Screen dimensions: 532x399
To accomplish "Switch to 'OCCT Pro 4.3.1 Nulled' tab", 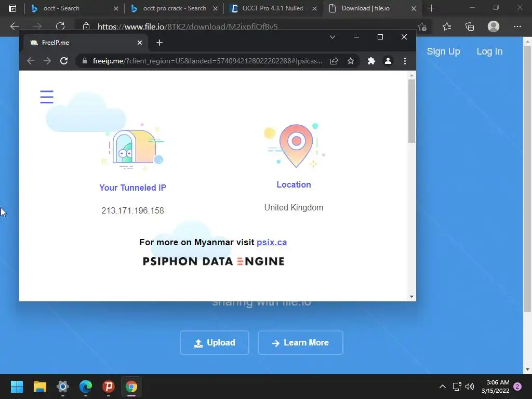I will tap(272, 8).
